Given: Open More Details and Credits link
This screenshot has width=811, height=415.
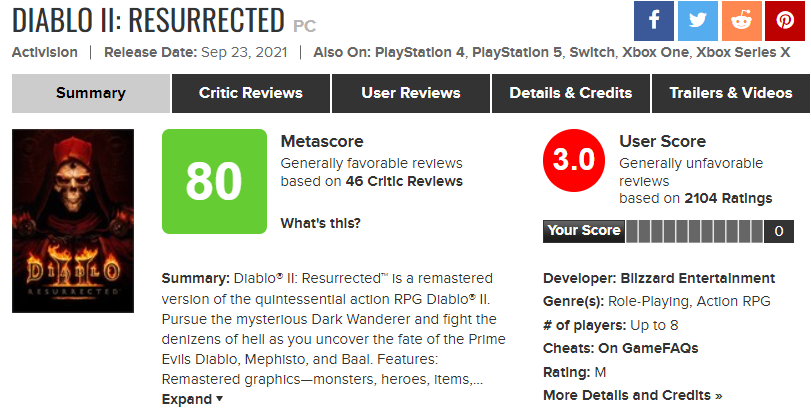Looking at the screenshot, I should tap(632, 395).
